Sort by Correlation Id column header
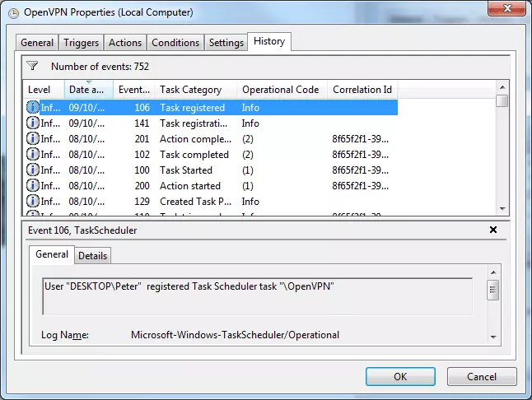 coord(362,90)
